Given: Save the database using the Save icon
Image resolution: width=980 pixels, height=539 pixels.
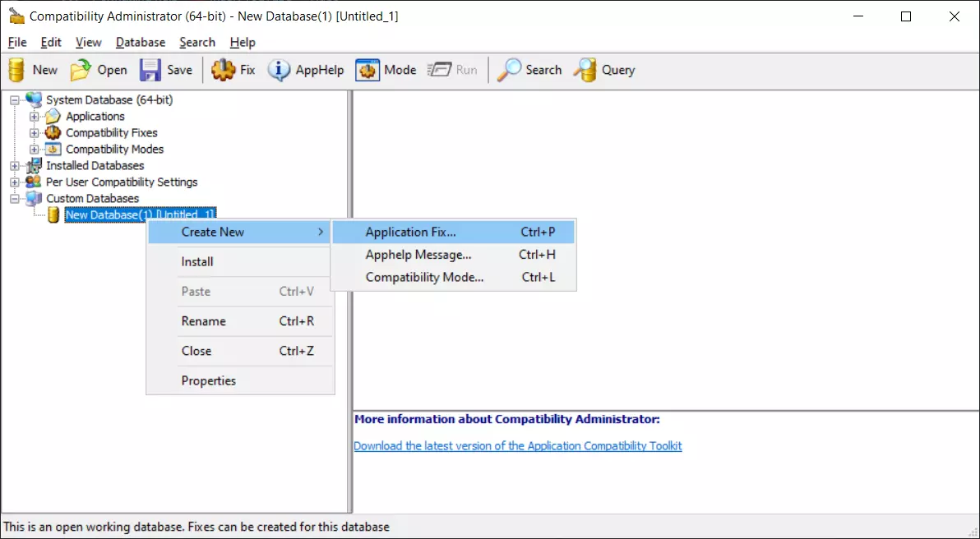Looking at the screenshot, I should coord(150,70).
